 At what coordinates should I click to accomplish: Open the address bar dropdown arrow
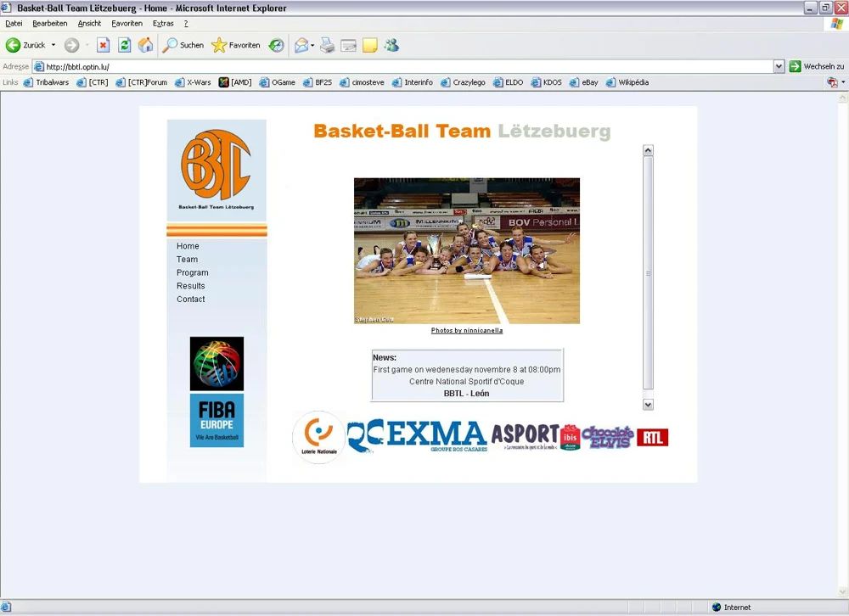[x=779, y=66]
